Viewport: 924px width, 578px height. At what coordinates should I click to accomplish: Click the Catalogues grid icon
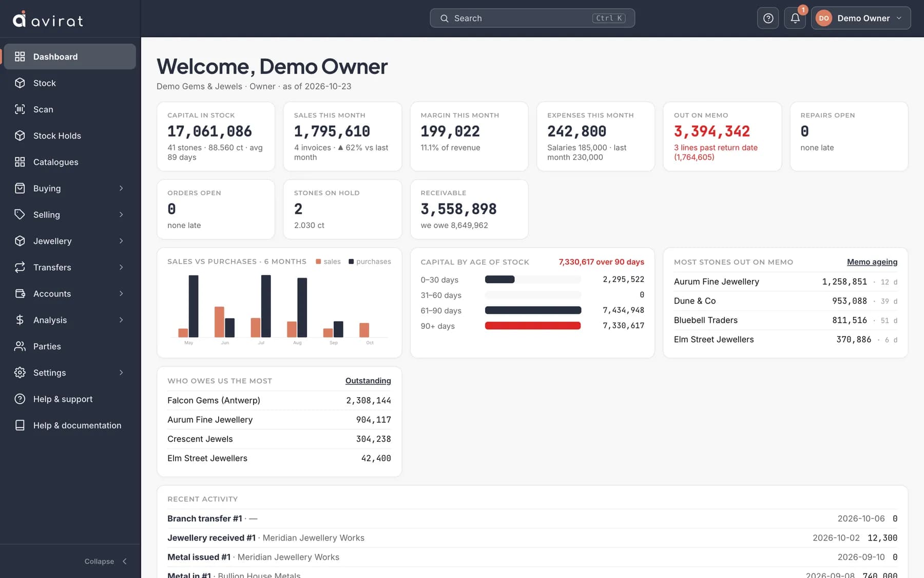(20, 162)
